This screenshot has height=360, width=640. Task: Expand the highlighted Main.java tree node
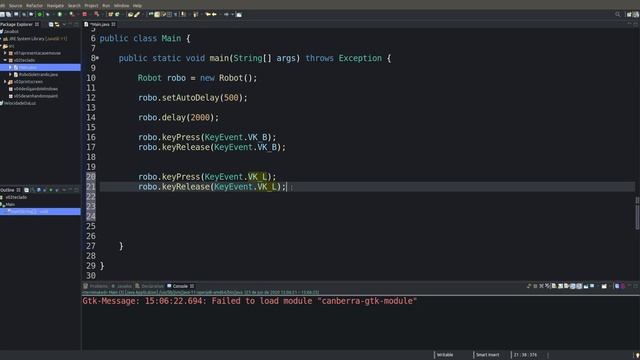click(x=10, y=67)
